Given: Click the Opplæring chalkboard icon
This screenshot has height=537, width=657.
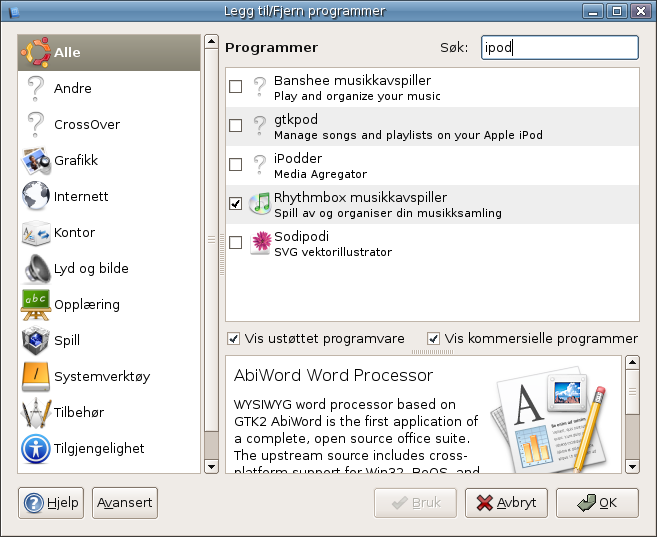Looking at the screenshot, I should pos(36,305).
